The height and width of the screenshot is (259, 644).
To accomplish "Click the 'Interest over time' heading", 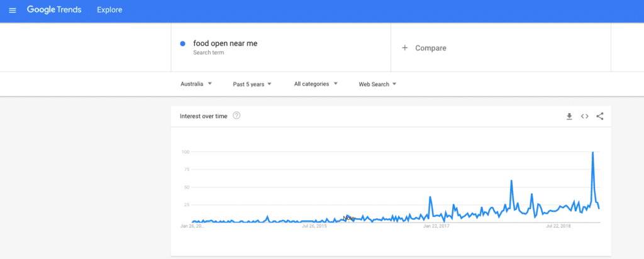I will click(x=203, y=116).
